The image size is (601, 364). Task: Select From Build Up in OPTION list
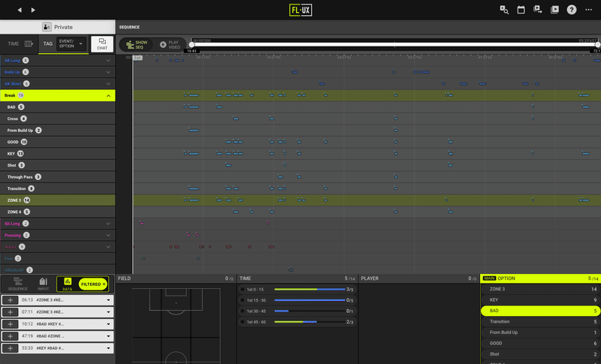[541, 332]
